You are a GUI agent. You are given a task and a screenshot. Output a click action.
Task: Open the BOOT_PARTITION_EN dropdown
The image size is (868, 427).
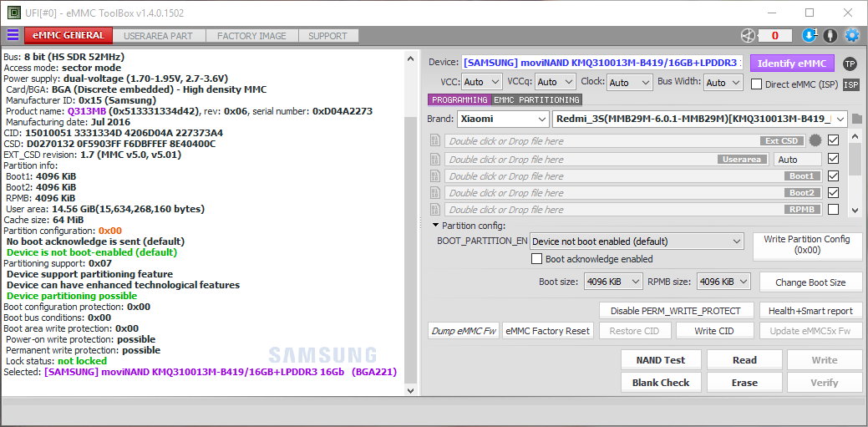[x=637, y=241]
